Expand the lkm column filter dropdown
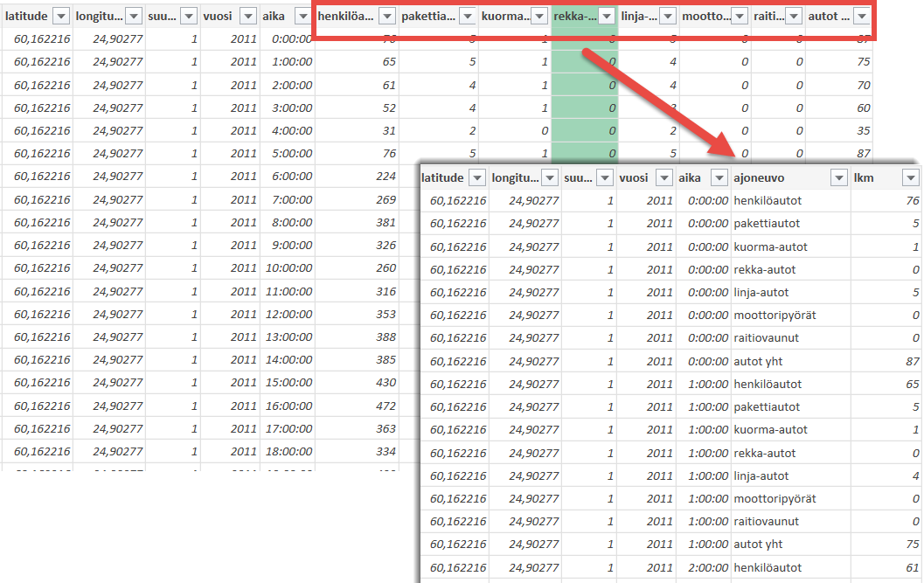The image size is (924, 583). pyautogui.click(x=910, y=177)
